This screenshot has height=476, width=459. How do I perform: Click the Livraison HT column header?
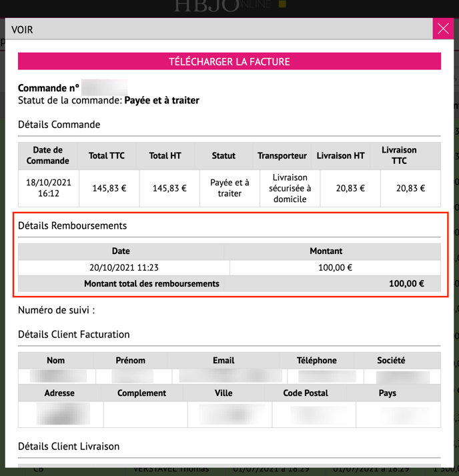tap(340, 155)
